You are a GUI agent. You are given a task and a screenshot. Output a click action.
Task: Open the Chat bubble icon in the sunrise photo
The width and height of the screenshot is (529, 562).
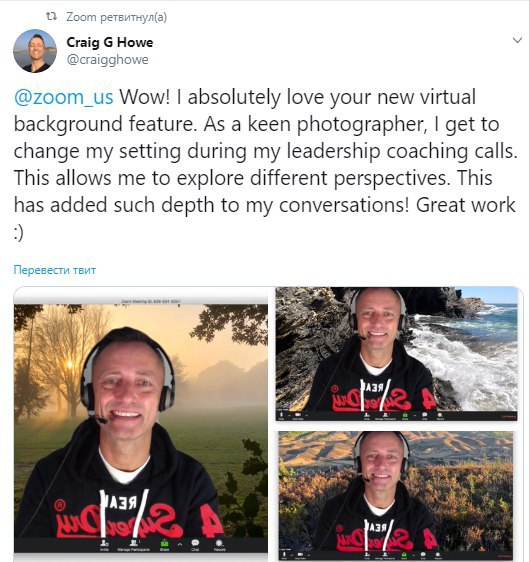[x=195, y=545]
